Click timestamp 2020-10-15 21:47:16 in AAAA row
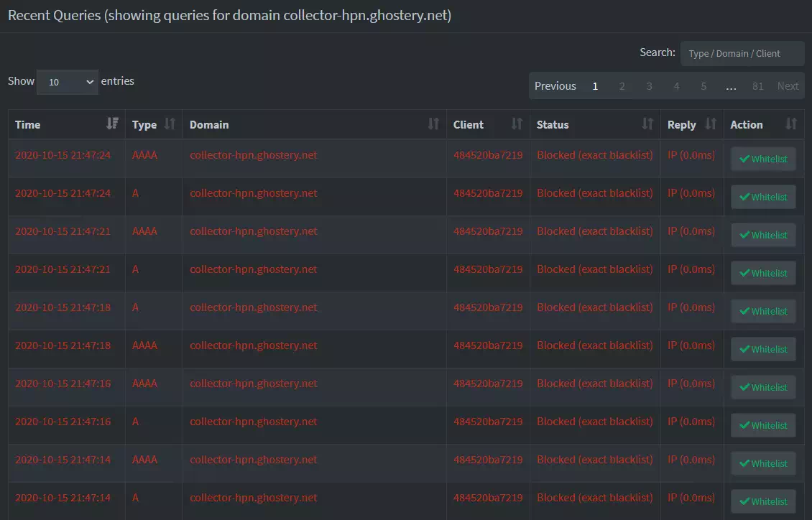 tap(63, 384)
